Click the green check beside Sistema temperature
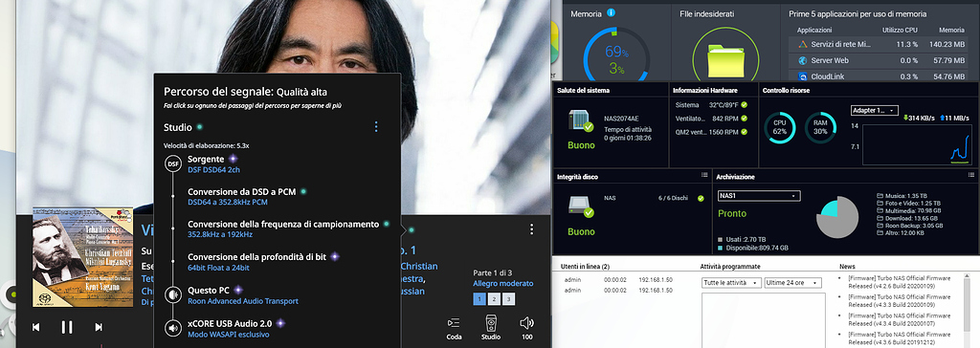 click(x=745, y=105)
